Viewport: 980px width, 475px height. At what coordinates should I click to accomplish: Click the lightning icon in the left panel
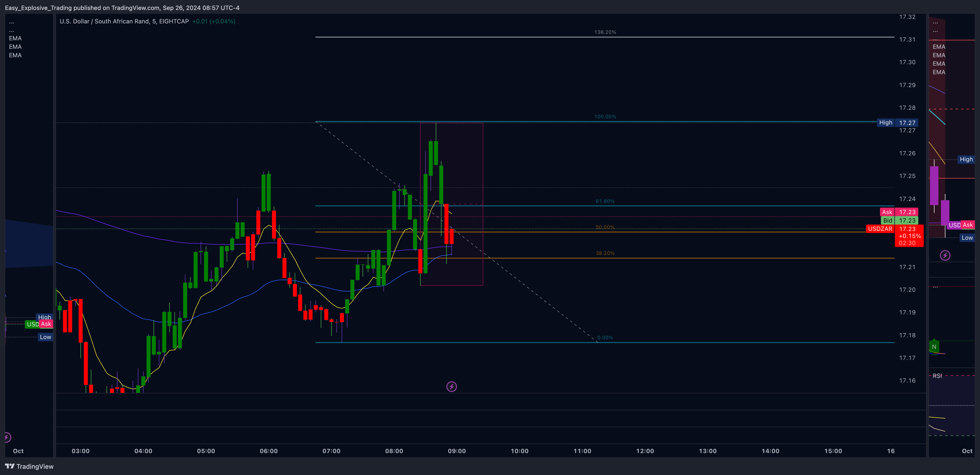click(7, 437)
